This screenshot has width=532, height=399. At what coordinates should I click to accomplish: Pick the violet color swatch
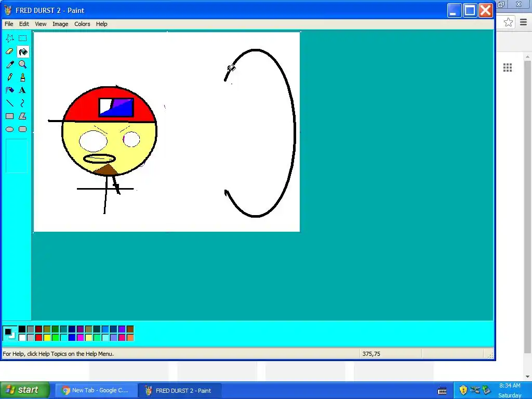122,329
